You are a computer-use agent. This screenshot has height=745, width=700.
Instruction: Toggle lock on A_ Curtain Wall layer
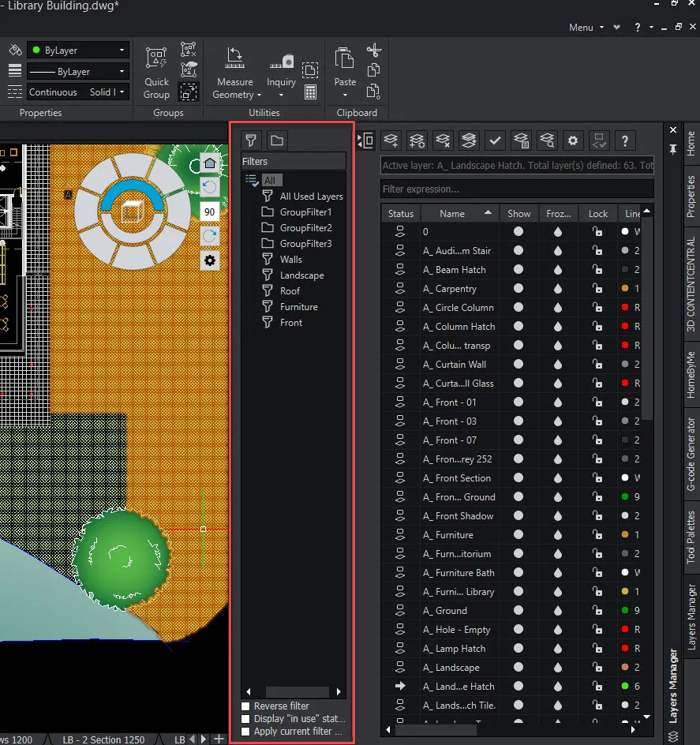click(x=597, y=365)
